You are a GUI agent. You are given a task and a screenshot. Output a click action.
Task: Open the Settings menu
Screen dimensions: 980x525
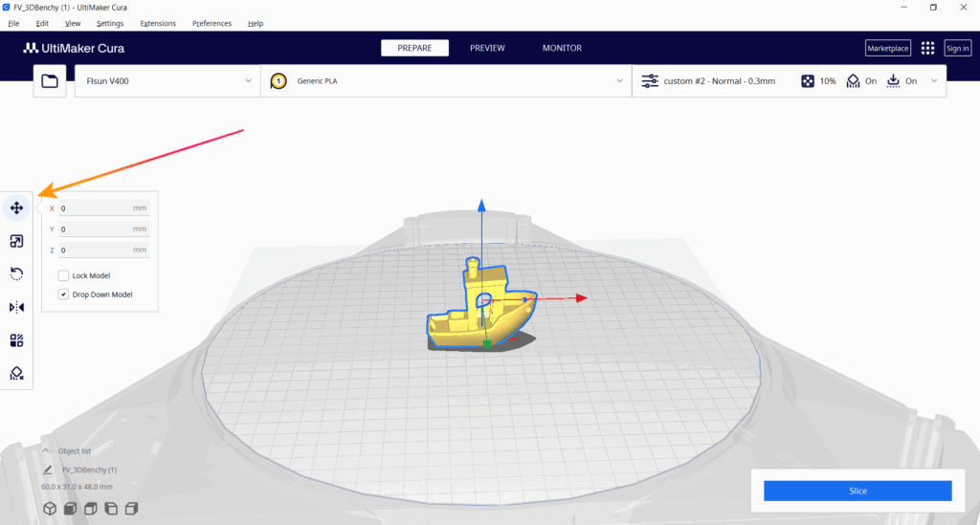(x=110, y=23)
